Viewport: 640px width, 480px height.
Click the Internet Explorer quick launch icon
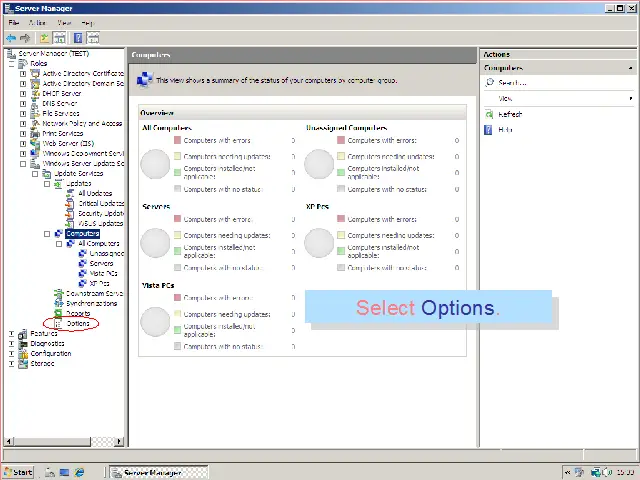(79, 472)
